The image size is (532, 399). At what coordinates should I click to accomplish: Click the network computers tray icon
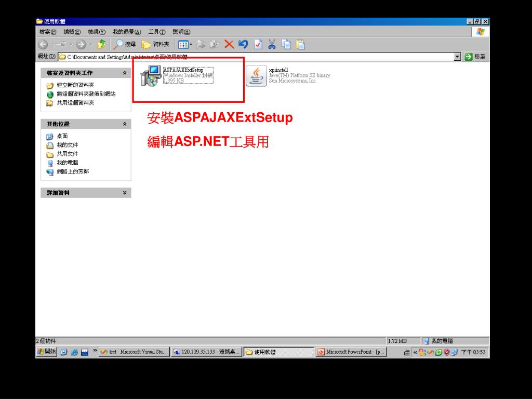[x=455, y=353]
